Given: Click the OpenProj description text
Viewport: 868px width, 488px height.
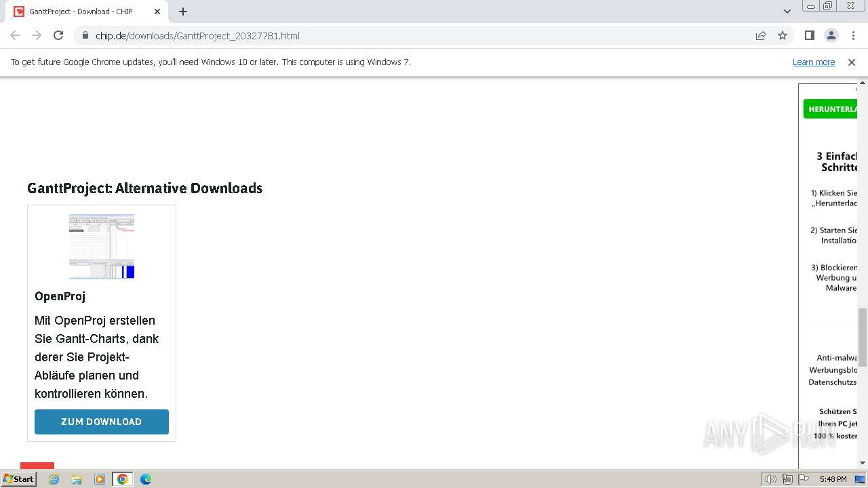Looking at the screenshot, I should tap(96, 357).
